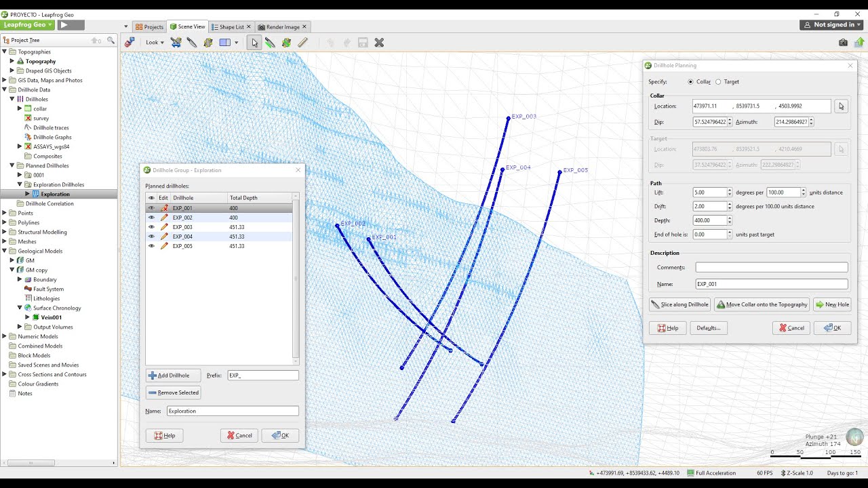Open the Not signed in dropdown
Screen dimensions: 868x488
coord(833,25)
